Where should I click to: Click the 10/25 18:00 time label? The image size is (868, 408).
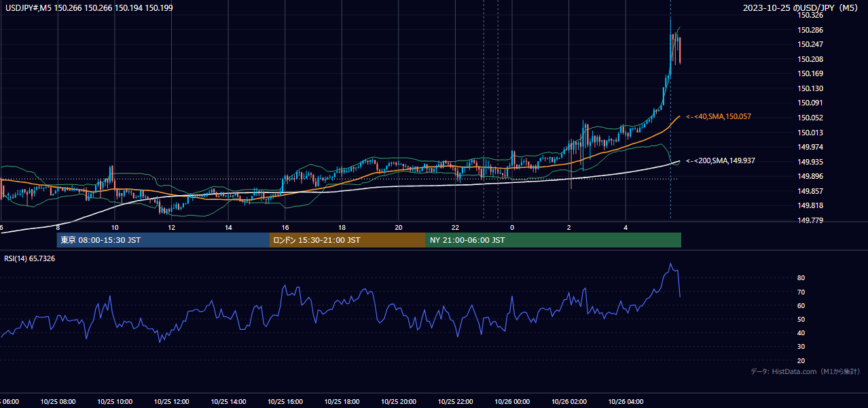pos(342,402)
